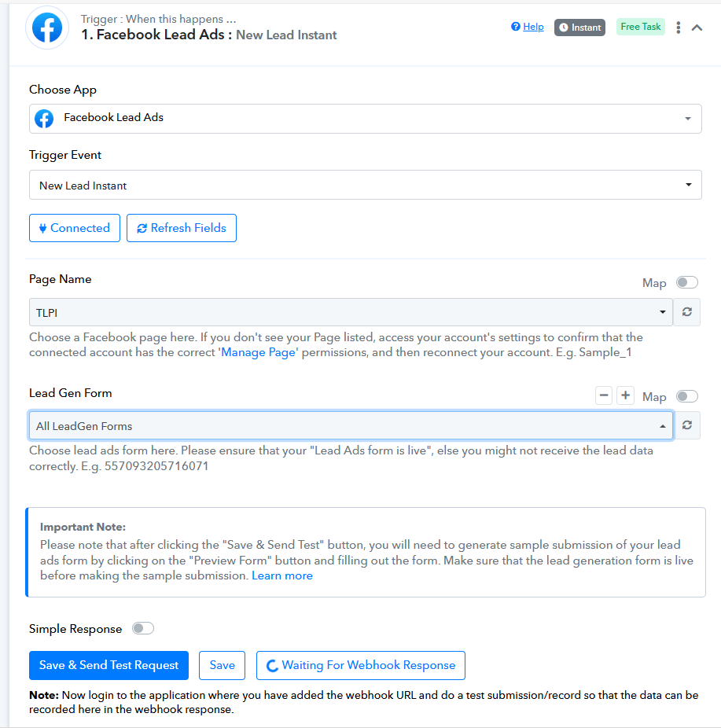Click the Connected button
721x728 pixels.
coord(75,228)
